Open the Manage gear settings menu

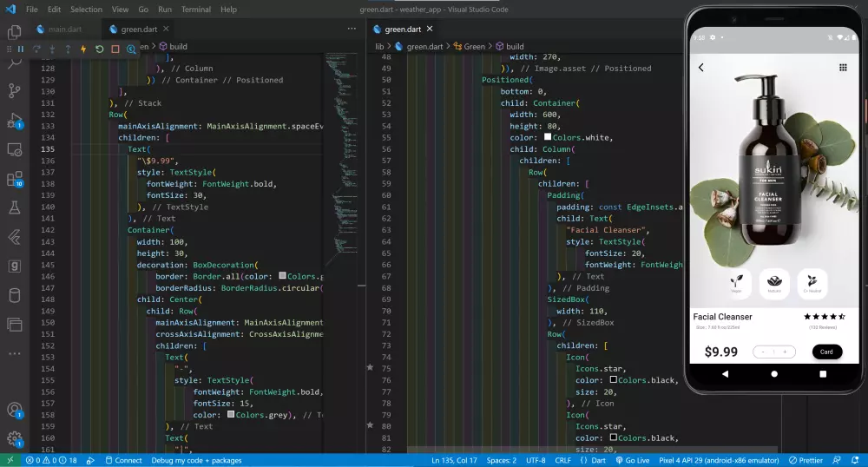14,438
